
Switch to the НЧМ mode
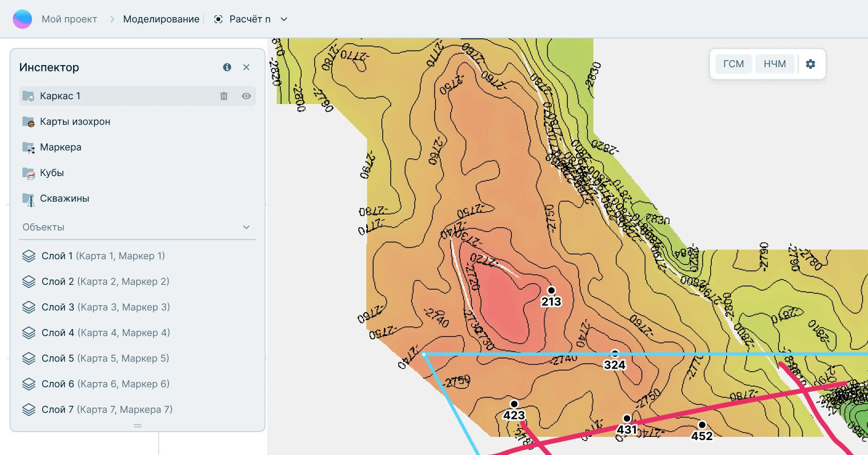pyautogui.click(x=775, y=64)
